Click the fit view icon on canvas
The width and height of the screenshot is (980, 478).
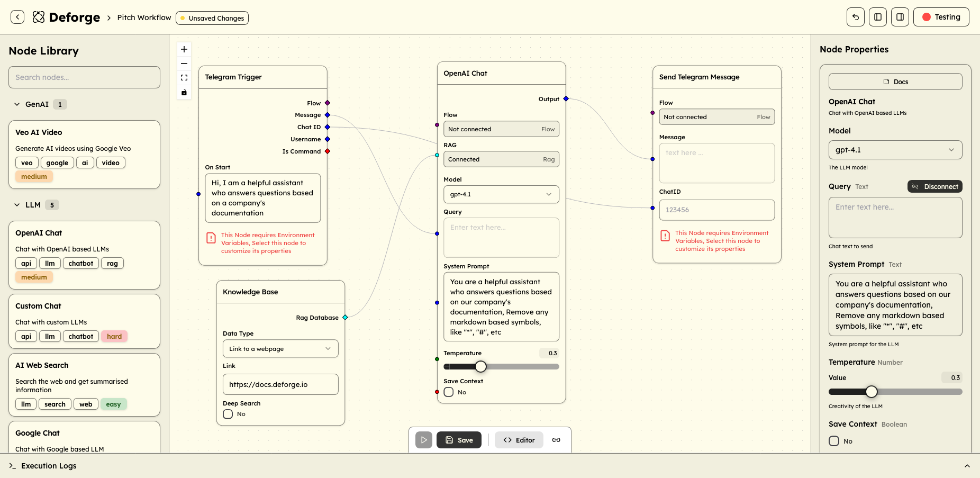(x=184, y=78)
